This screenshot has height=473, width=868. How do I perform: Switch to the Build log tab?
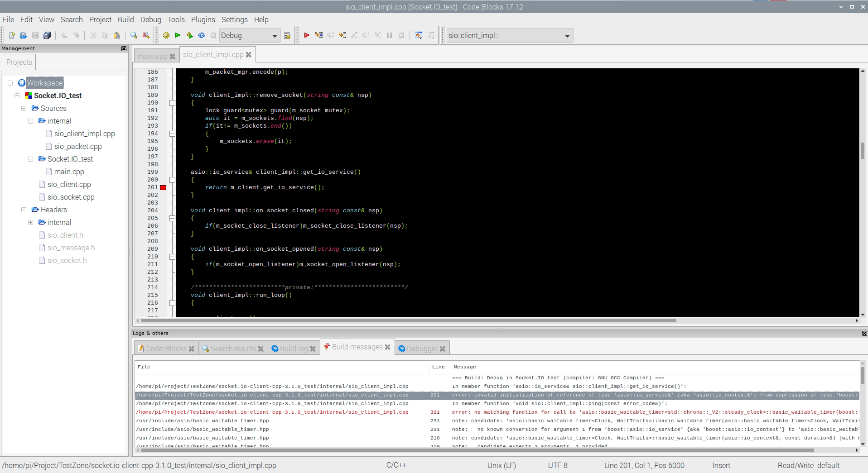coord(293,349)
